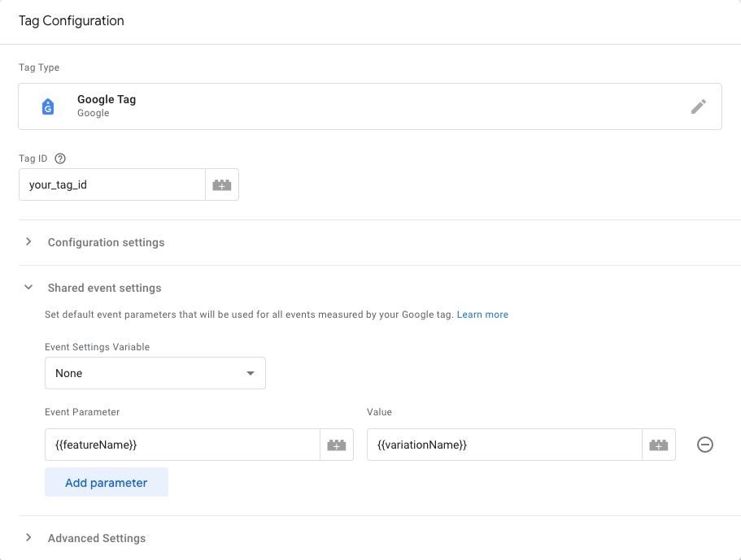This screenshot has width=741, height=560.
Task: Click the pencil icon to edit tag type
Action: pyautogui.click(x=698, y=106)
